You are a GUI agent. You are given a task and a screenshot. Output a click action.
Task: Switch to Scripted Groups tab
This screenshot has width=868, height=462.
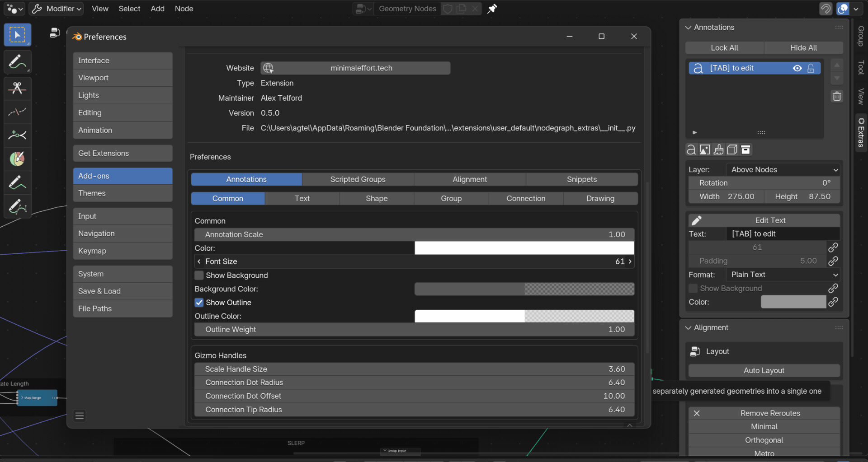[x=358, y=179]
